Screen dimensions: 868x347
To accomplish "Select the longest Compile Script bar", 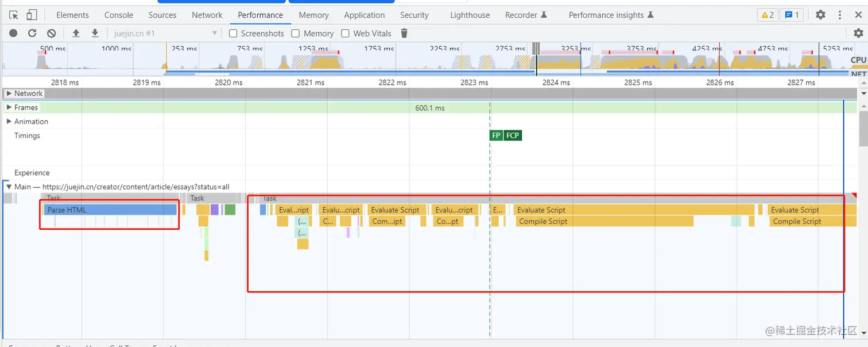I will click(604, 221).
